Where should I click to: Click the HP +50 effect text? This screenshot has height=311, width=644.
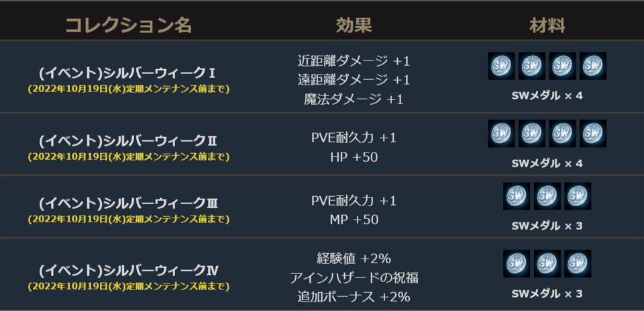(x=354, y=157)
